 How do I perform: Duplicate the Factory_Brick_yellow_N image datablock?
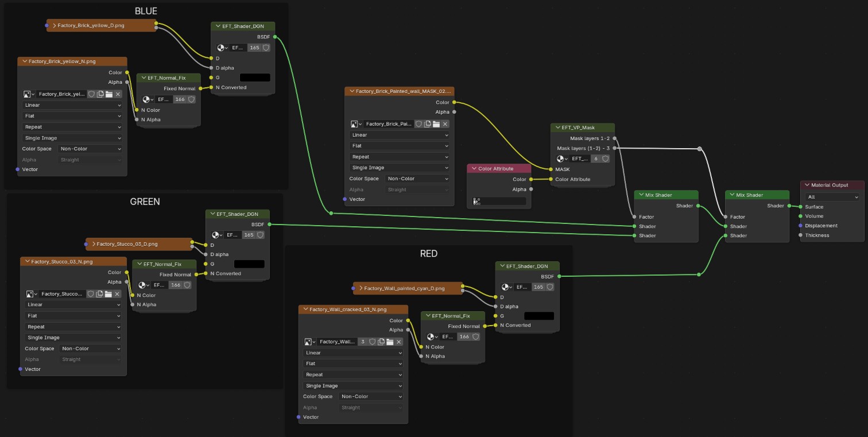coord(100,94)
